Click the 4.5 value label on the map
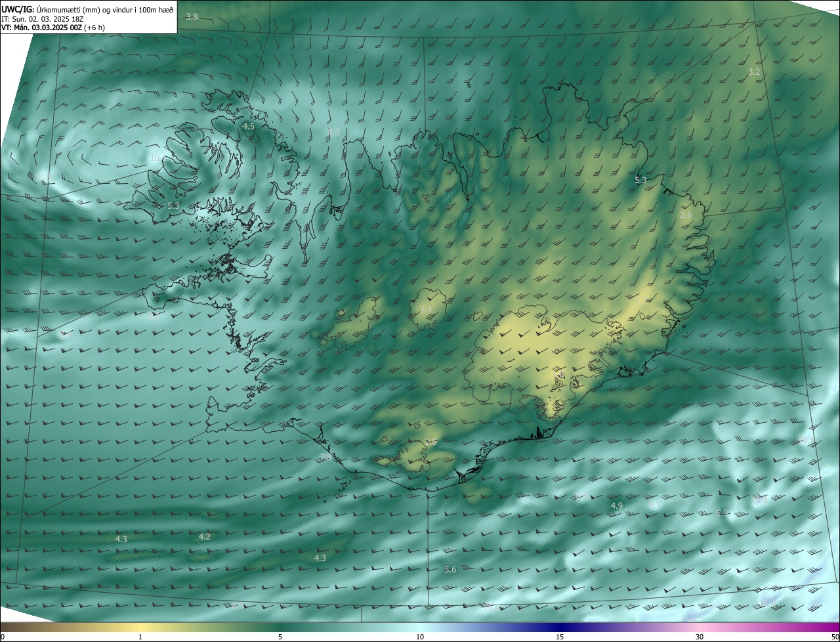This screenshot has width=840, height=642. pos(248,126)
